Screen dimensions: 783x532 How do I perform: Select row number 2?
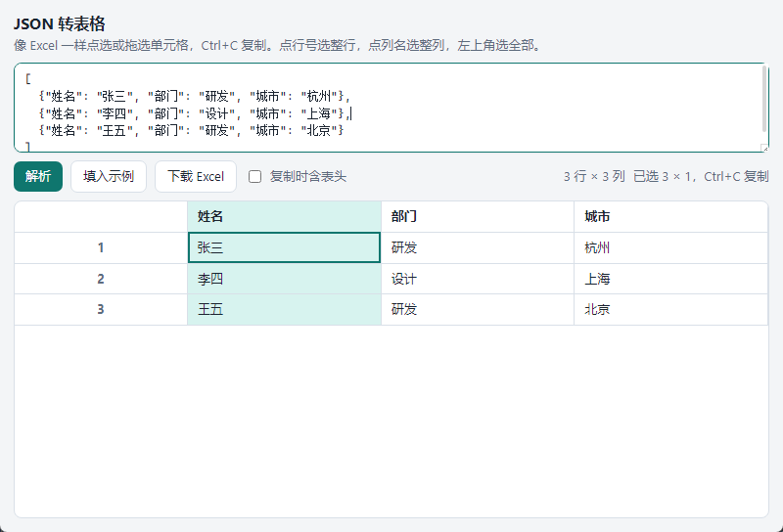click(x=101, y=279)
